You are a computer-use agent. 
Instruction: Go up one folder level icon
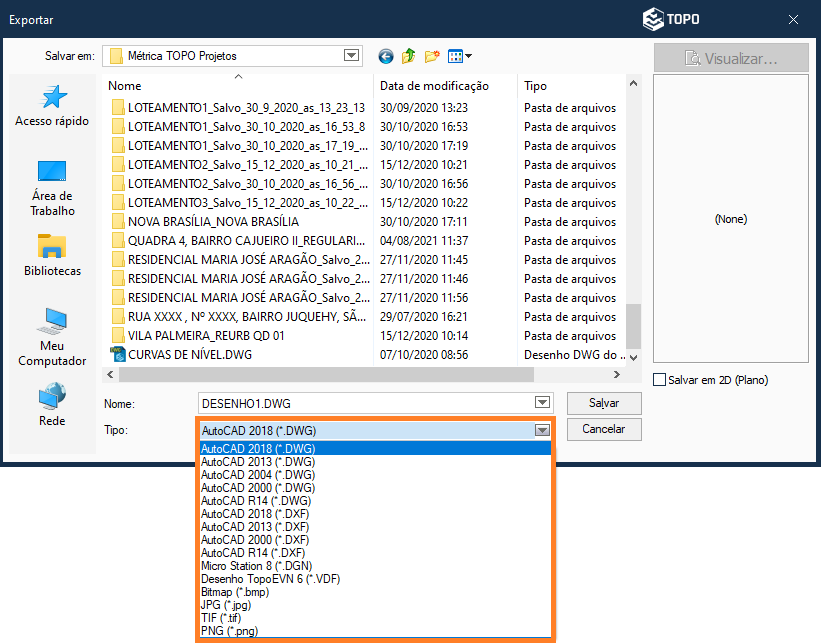point(409,57)
